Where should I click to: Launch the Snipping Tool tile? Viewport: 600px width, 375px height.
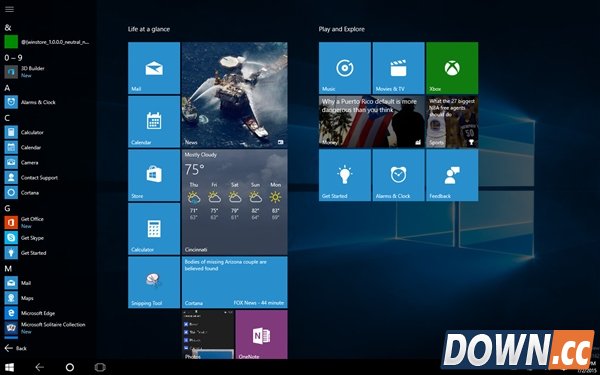[154, 282]
